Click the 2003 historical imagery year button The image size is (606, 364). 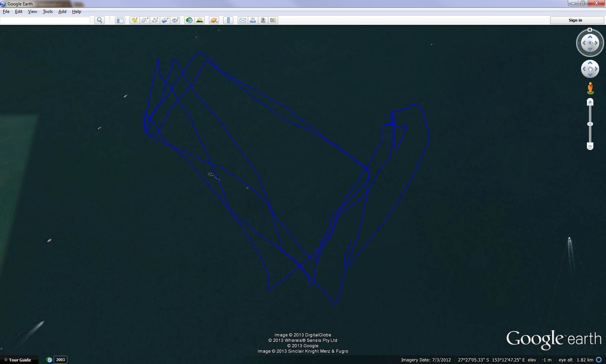pos(61,360)
